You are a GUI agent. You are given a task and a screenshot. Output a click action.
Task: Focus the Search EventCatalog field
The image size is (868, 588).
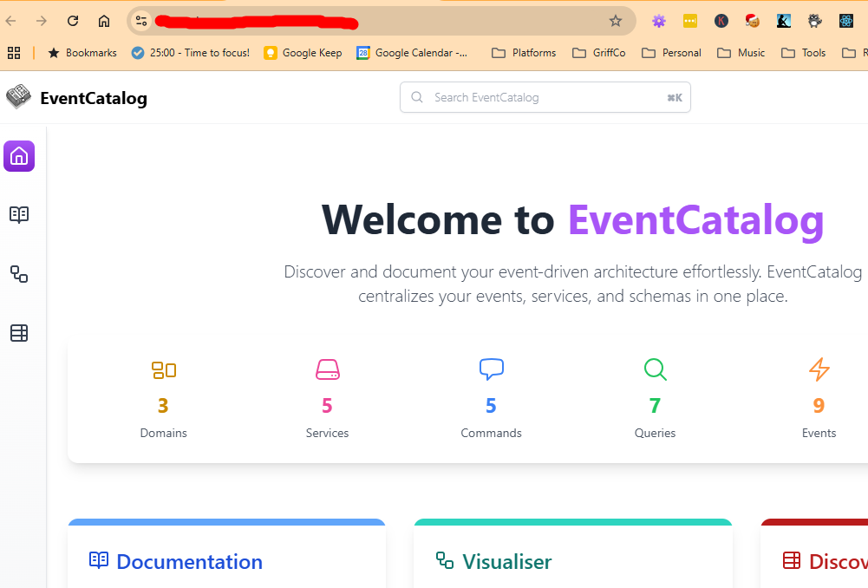pyautogui.click(x=545, y=97)
